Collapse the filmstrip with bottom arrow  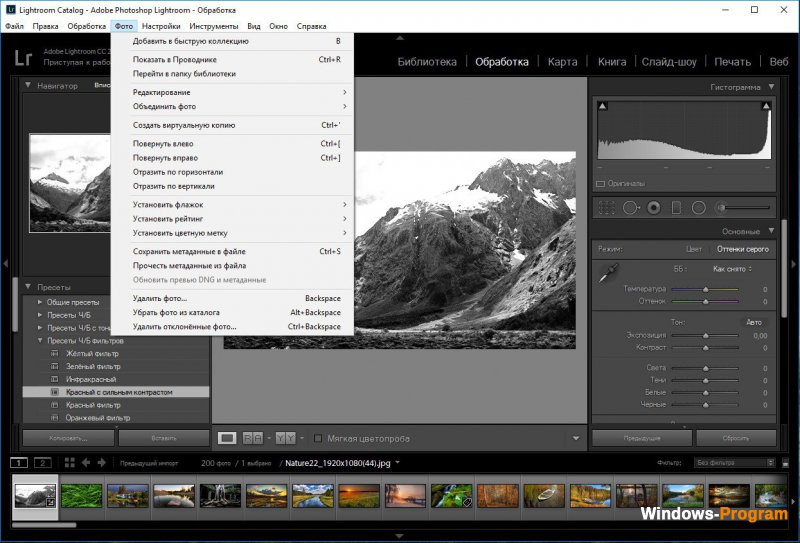400,536
